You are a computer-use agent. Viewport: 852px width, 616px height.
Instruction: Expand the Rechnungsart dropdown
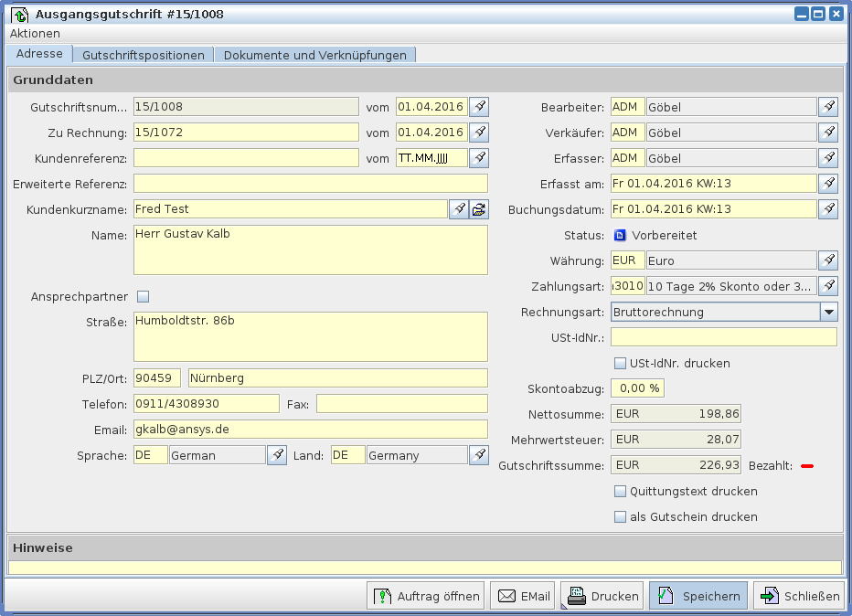[x=828, y=312]
